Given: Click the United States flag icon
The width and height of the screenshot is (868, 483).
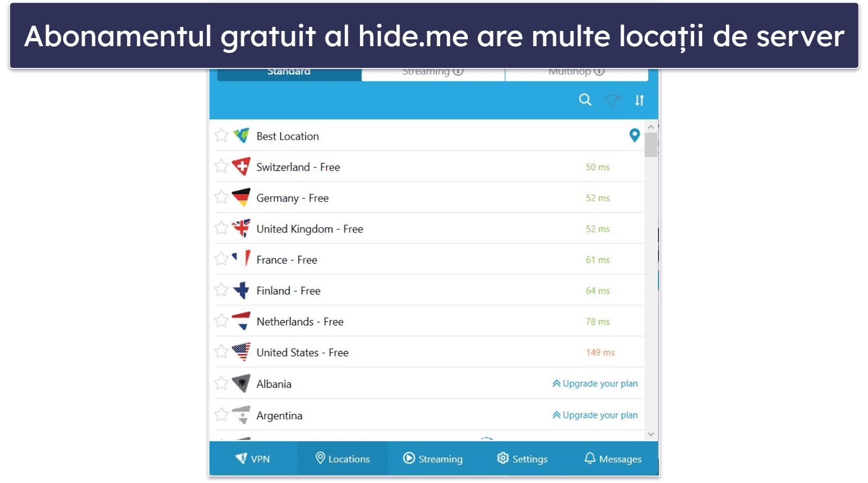Looking at the screenshot, I should point(241,352).
